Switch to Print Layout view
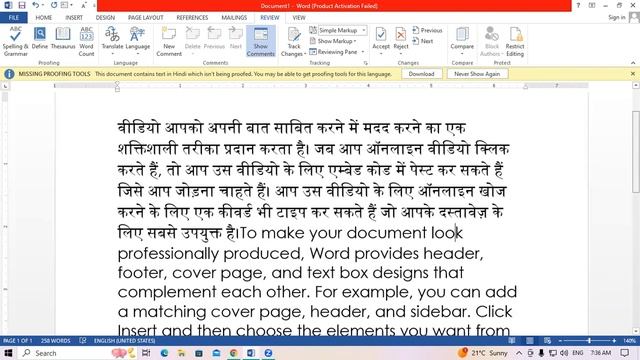The width and height of the screenshot is (640, 360). point(529,340)
